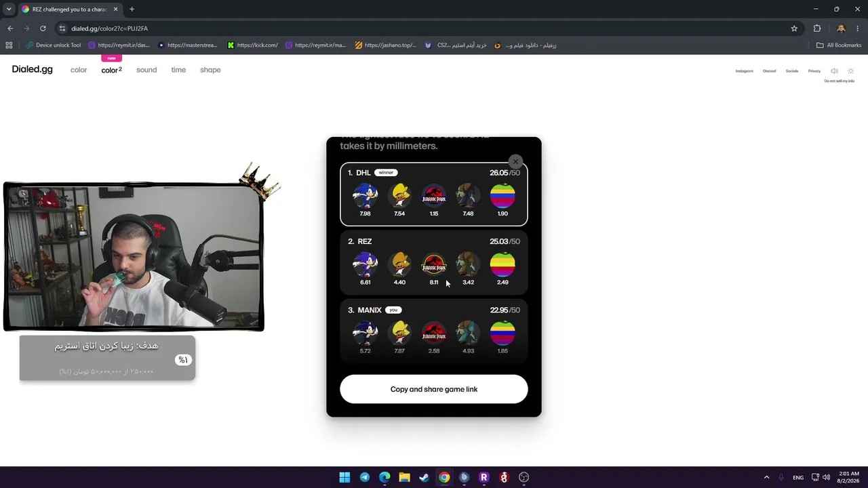Open the Instagram link in header

(x=744, y=71)
